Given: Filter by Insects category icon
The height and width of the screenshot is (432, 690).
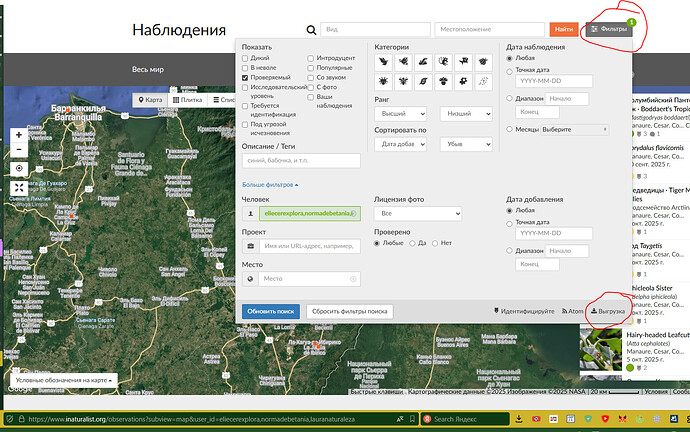Looking at the screenshot, I should pos(403,82).
